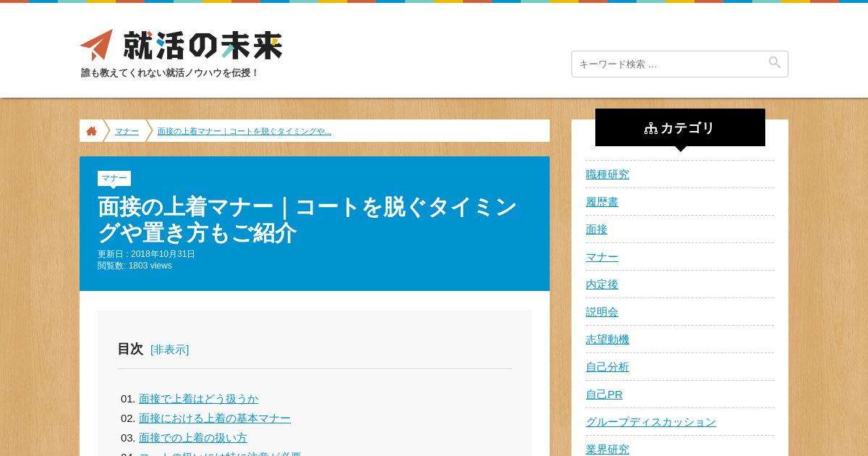
Task: Open the 業界研究 category
Action: click(608, 449)
